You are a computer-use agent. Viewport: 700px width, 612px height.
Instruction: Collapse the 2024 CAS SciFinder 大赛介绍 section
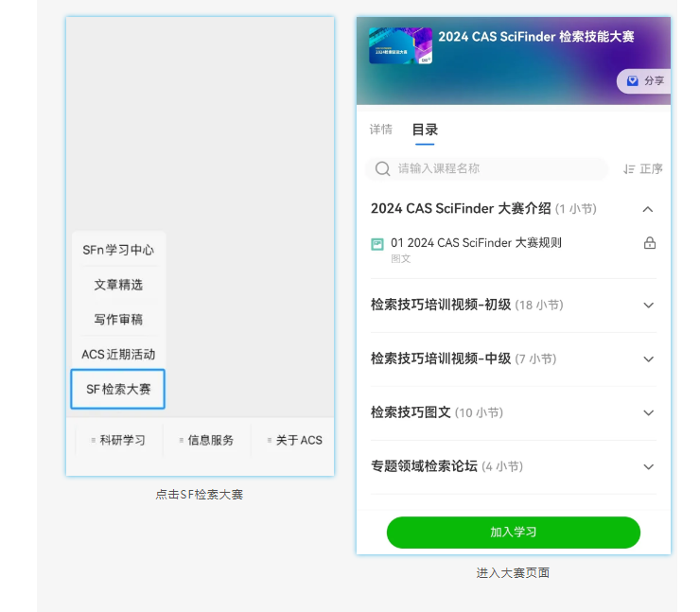click(648, 209)
